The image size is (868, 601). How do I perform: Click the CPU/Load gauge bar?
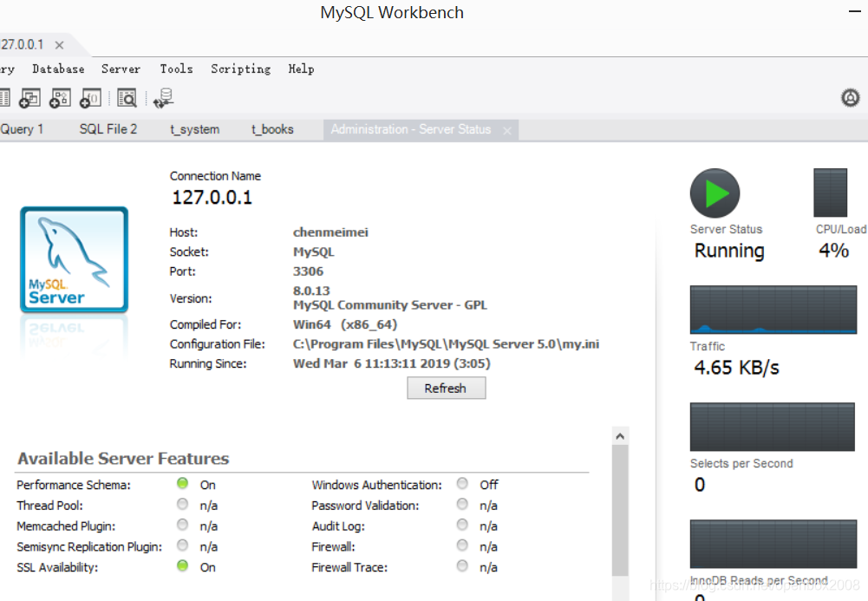(830, 193)
